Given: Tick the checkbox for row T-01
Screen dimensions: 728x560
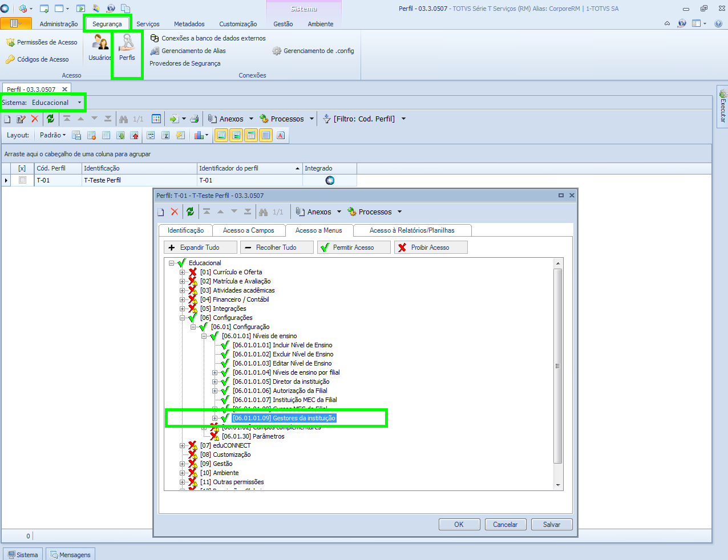Looking at the screenshot, I should tap(22, 180).
